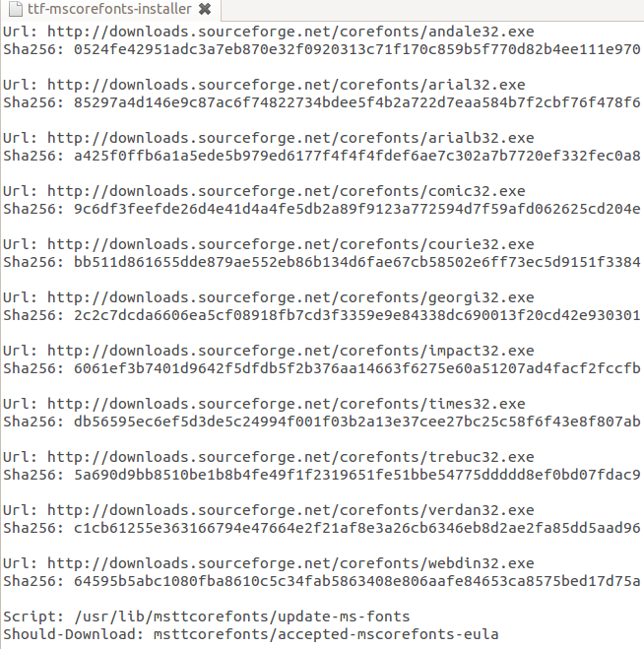
Task: Click on courie32.exe URL line
Action: click(269, 244)
